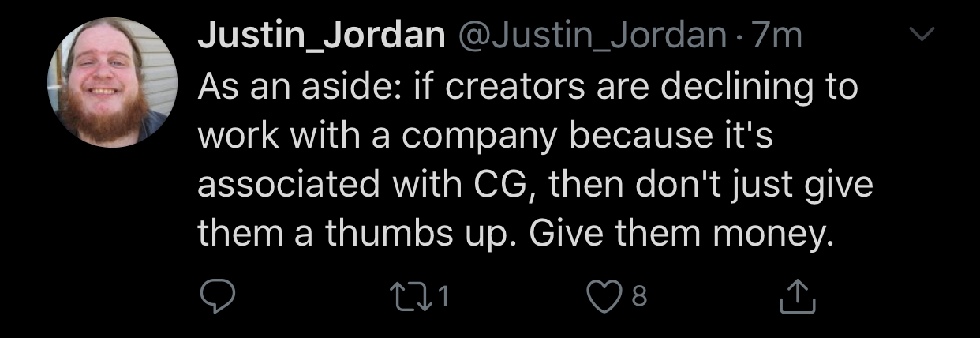Click the like count showing 8
This screenshot has width=980, height=338.
click(641, 296)
